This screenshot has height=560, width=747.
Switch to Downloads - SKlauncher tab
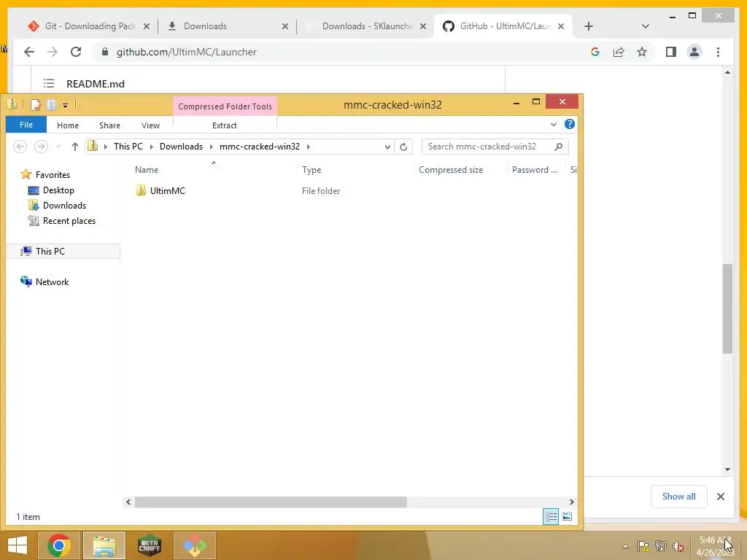coord(366,26)
